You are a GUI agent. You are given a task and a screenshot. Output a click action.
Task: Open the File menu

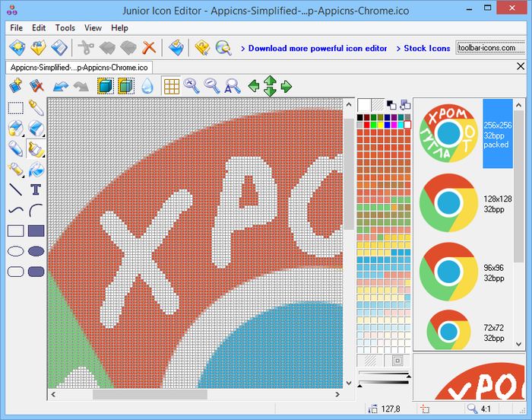click(17, 28)
